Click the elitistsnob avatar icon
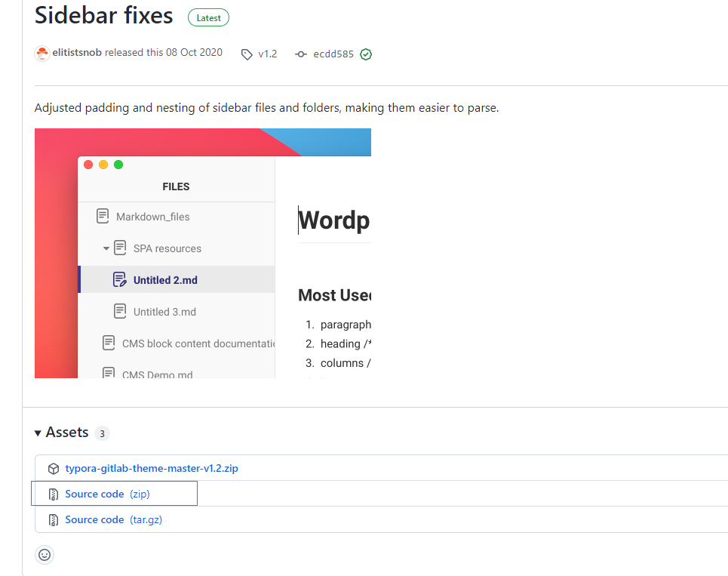728x576 pixels. (42, 53)
